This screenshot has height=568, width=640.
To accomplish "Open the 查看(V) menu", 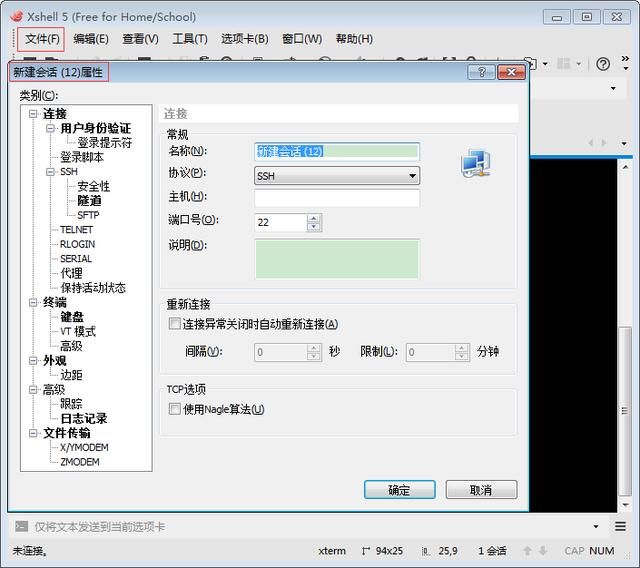I will [140, 39].
